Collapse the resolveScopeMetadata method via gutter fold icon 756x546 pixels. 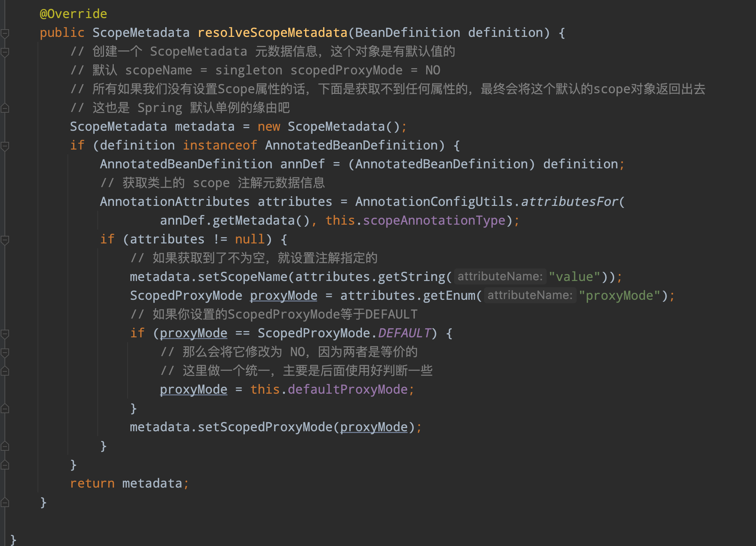tap(4, 33)
